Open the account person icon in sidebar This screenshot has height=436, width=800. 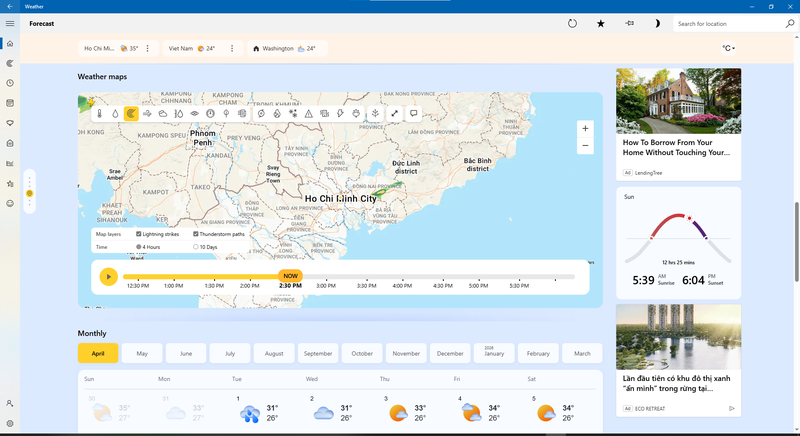10,403
